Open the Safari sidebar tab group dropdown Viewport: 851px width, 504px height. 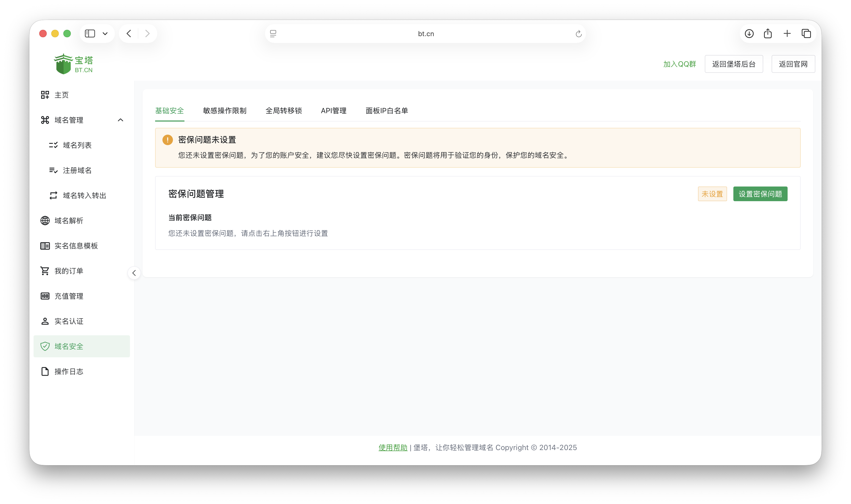[x=105, y=33]
